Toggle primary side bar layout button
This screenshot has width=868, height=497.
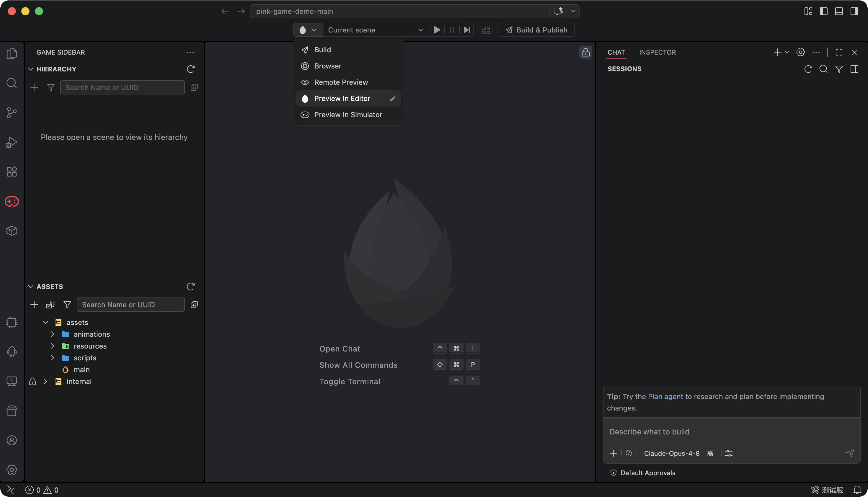[824, 11]
